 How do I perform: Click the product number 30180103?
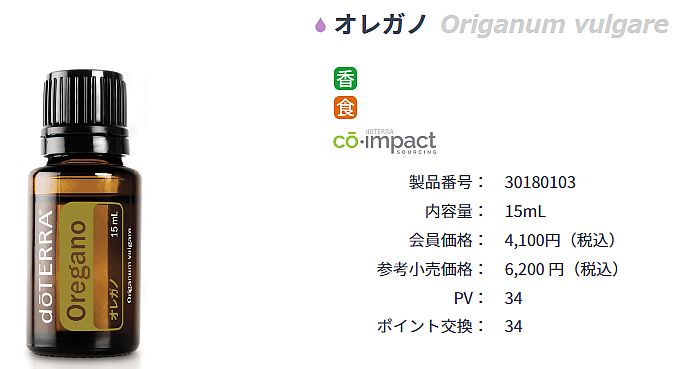[540, 182]
